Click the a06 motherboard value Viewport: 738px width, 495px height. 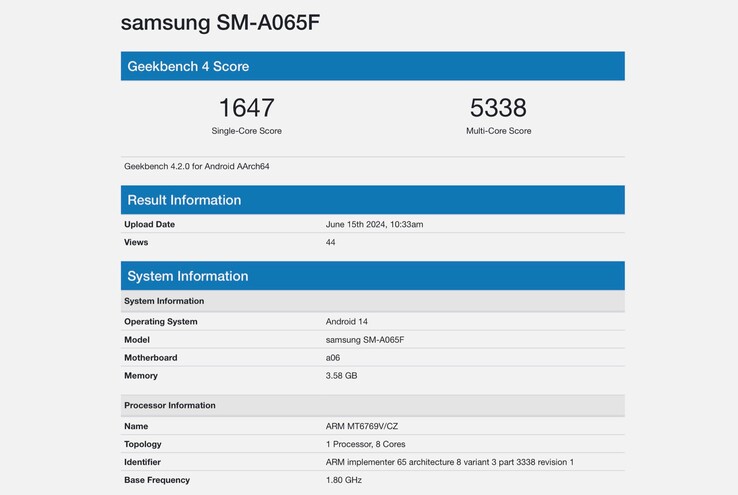tap(333, 358)
